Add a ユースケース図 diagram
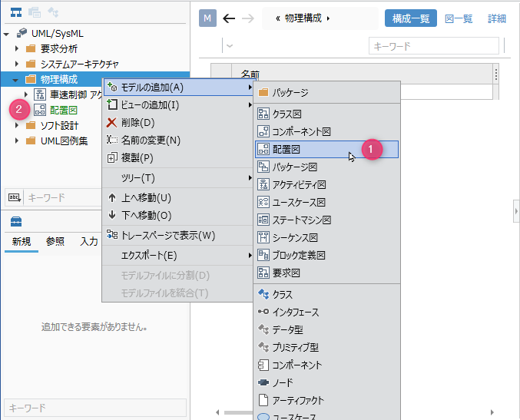520x420 pixels. pos(326,202)
